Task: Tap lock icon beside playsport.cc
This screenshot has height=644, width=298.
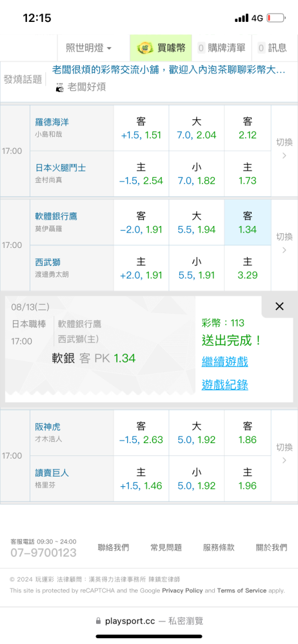Action: tap(98, 621)
